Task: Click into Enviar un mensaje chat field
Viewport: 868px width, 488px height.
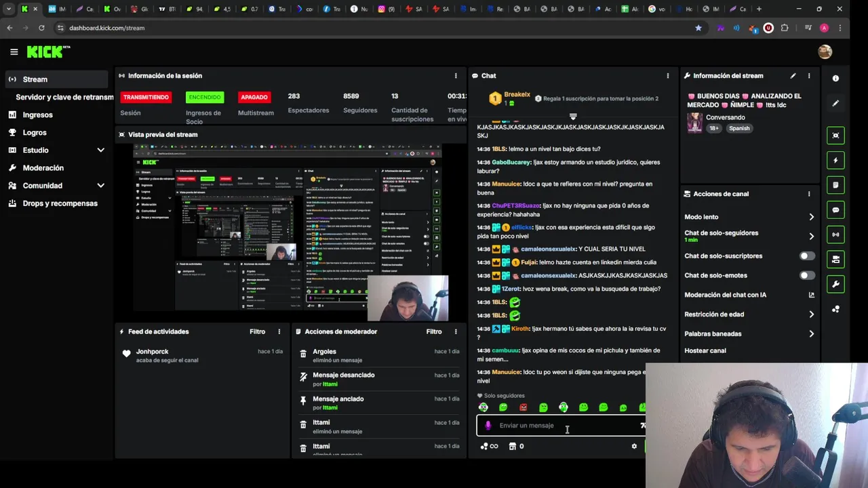Action: coord(563,426)
